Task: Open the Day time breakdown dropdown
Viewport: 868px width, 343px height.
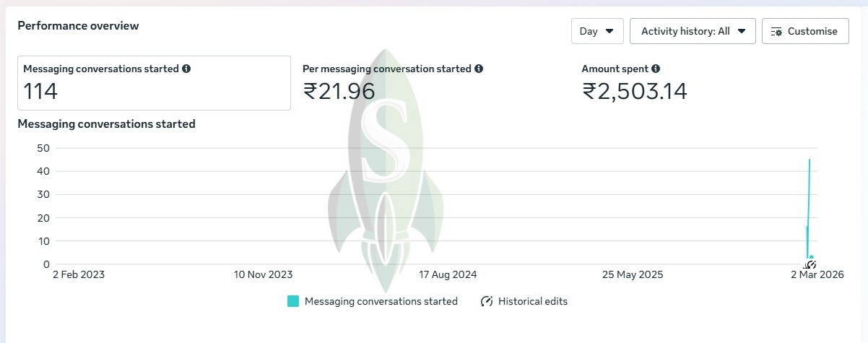Action: [x=597, y=31]
